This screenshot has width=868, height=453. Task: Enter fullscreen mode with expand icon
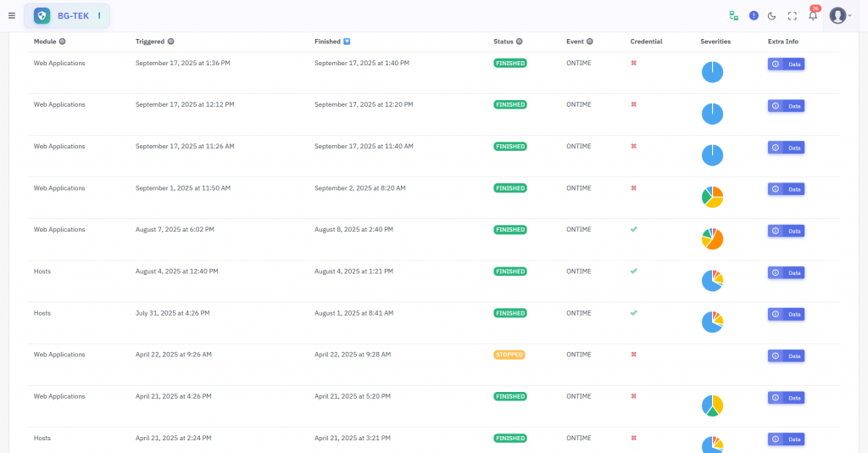(793, 15)
